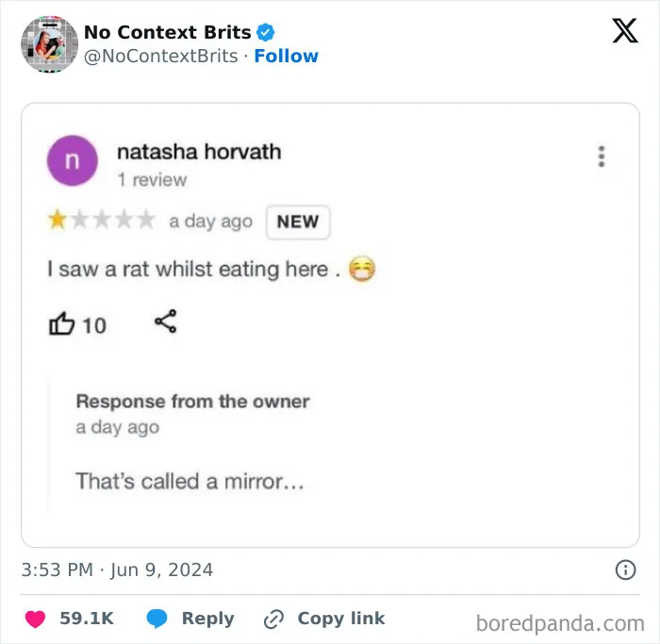Open the review's three-dot options menu
This screenshot has width=660, height=644.
point(602,157)
